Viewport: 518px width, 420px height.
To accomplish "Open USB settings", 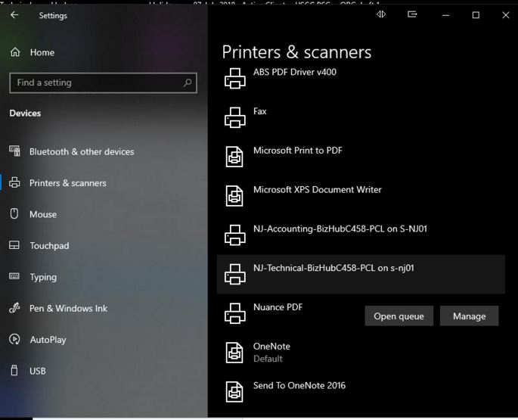I will (37, 371).
